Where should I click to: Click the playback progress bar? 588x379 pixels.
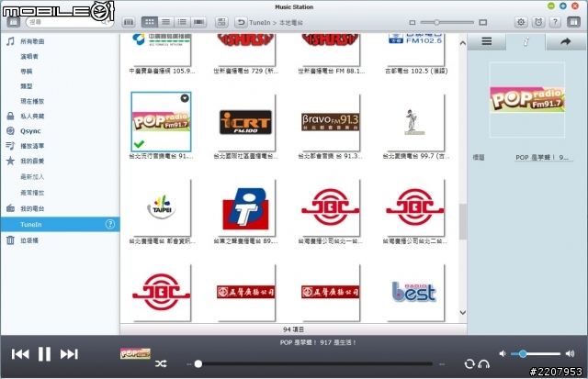(x=313, y=363)
